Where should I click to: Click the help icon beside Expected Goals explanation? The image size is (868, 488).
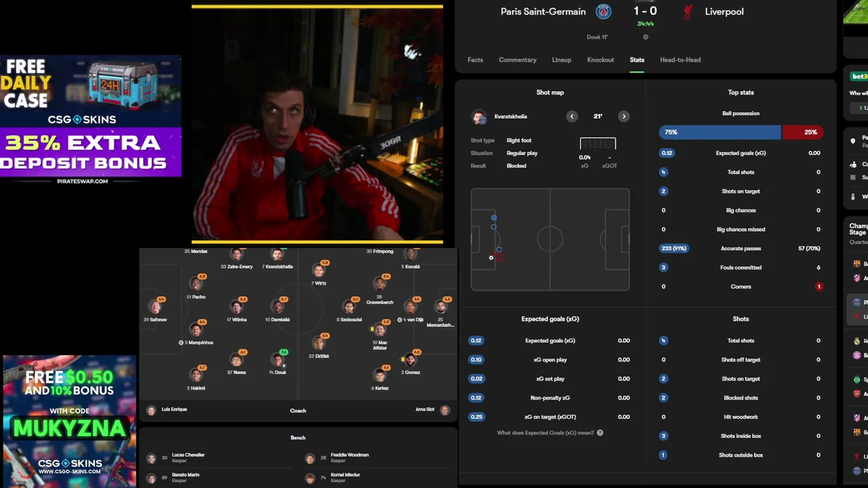(x=600, y=432)
